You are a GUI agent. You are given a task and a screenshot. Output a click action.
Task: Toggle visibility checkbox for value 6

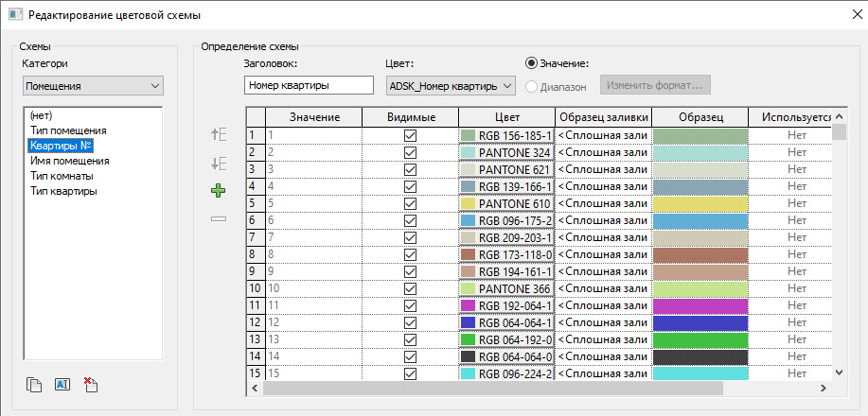[x=410, y=220]
